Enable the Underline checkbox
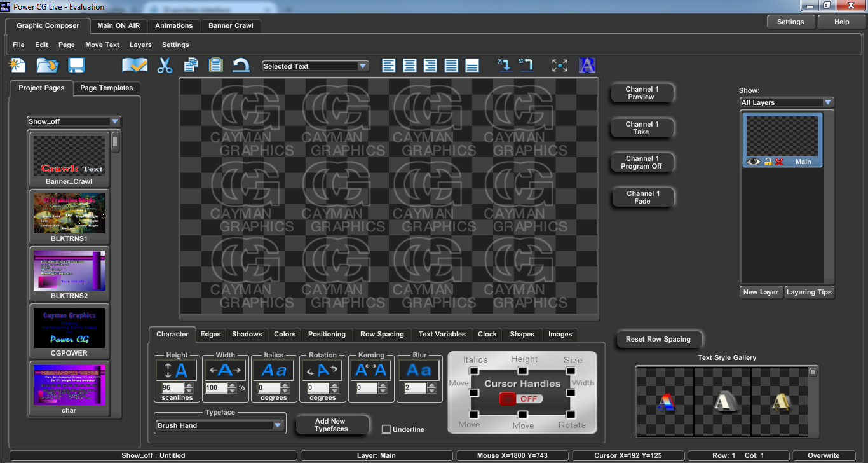The width and height of the screenshot is (868, 463). [386, 429]
